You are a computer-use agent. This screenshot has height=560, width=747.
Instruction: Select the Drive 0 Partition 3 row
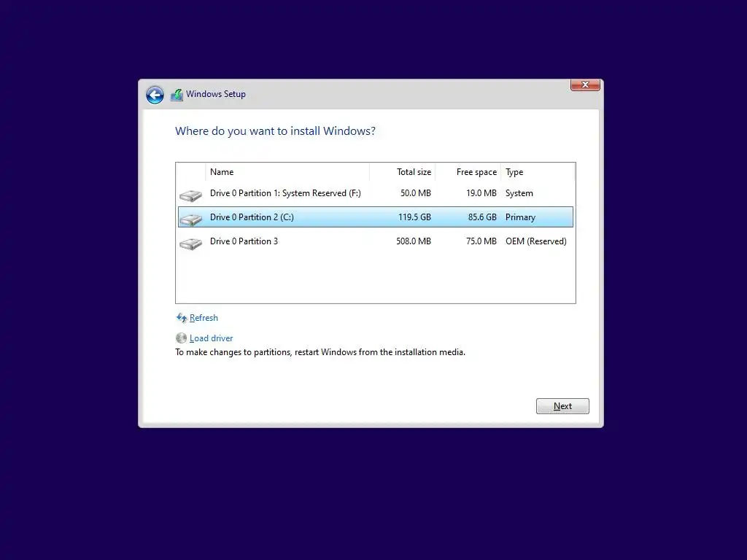[376, 241]
